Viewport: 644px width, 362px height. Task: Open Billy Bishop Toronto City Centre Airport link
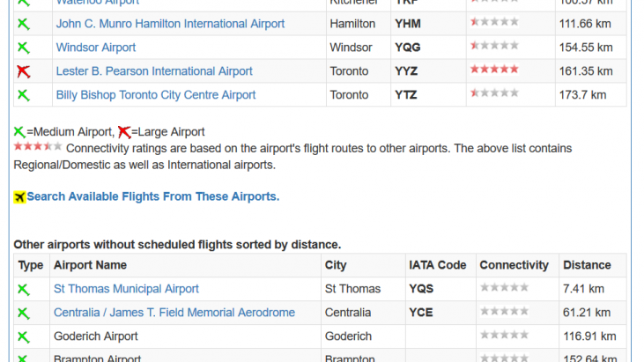click(156, 95)
